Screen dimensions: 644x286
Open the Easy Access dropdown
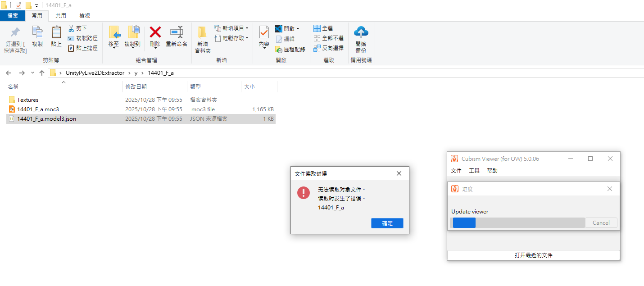tap(247, 38)
